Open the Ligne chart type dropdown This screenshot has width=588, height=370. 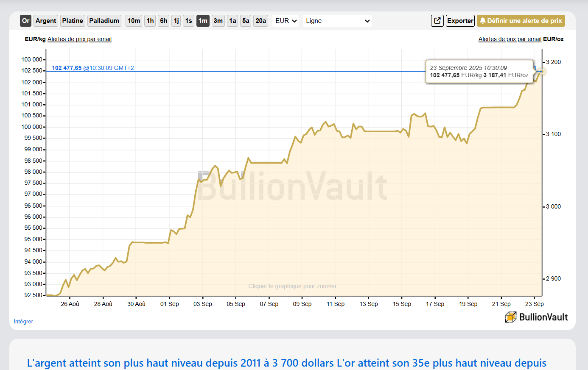point(337,21)
